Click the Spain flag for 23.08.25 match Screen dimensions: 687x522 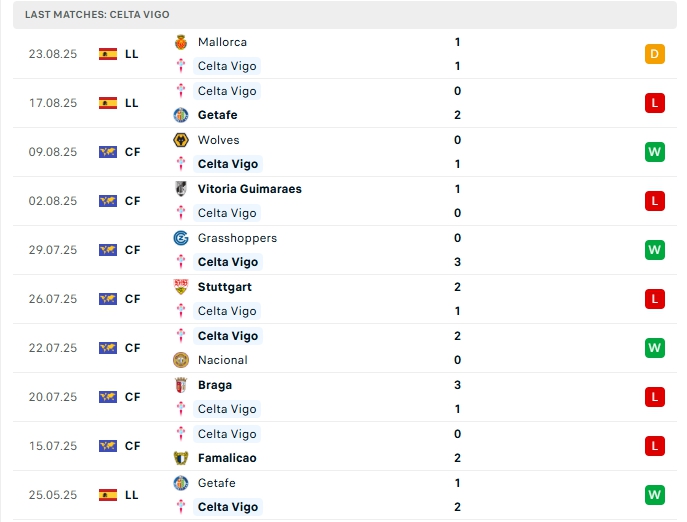[108, 54]
